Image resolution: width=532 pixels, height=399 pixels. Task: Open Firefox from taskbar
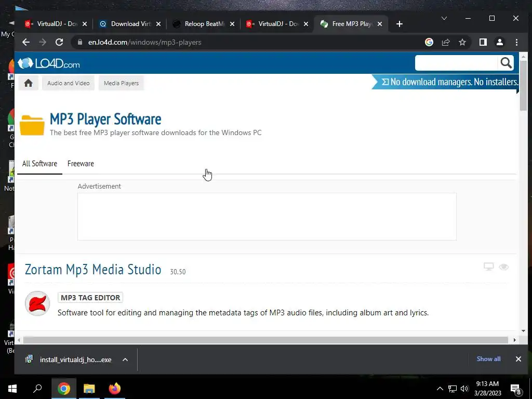(x=115, y=389)
